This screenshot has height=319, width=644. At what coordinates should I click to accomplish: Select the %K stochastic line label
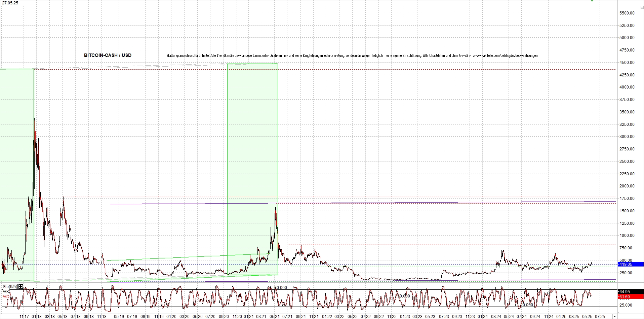pos(6,291)
